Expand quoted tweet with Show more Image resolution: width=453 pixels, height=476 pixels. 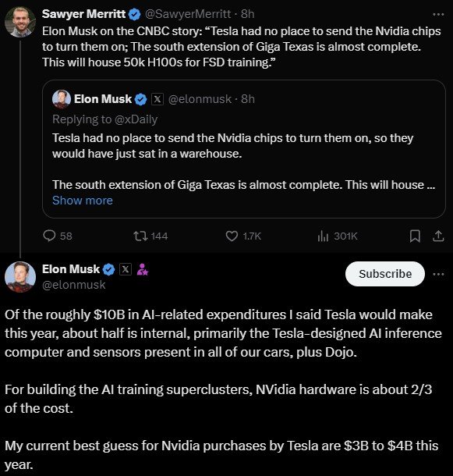82,201
